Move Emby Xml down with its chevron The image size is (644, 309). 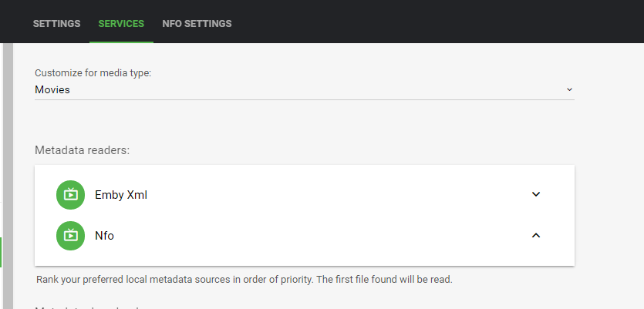tap(536, 194)
